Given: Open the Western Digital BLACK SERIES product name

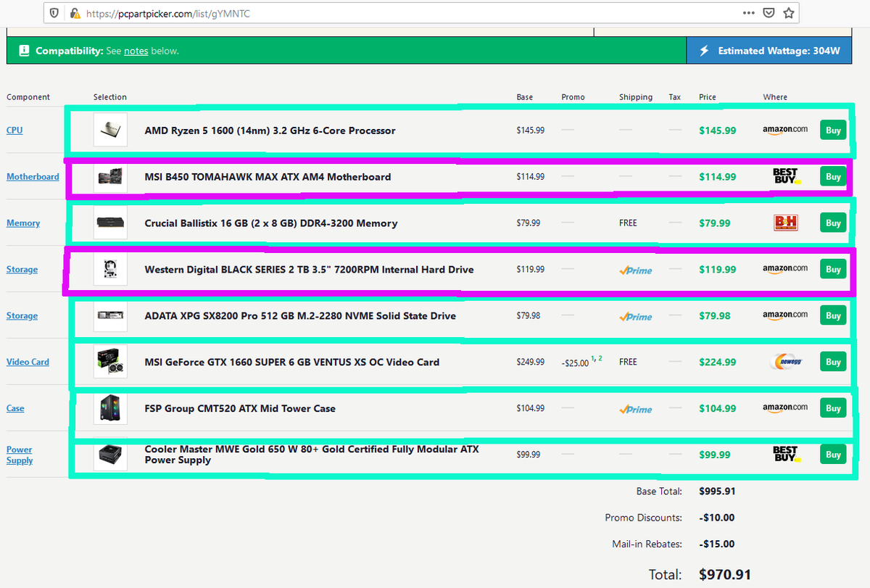Looking at the screenshot, I should pyautogui.click(x=309, y=270).
